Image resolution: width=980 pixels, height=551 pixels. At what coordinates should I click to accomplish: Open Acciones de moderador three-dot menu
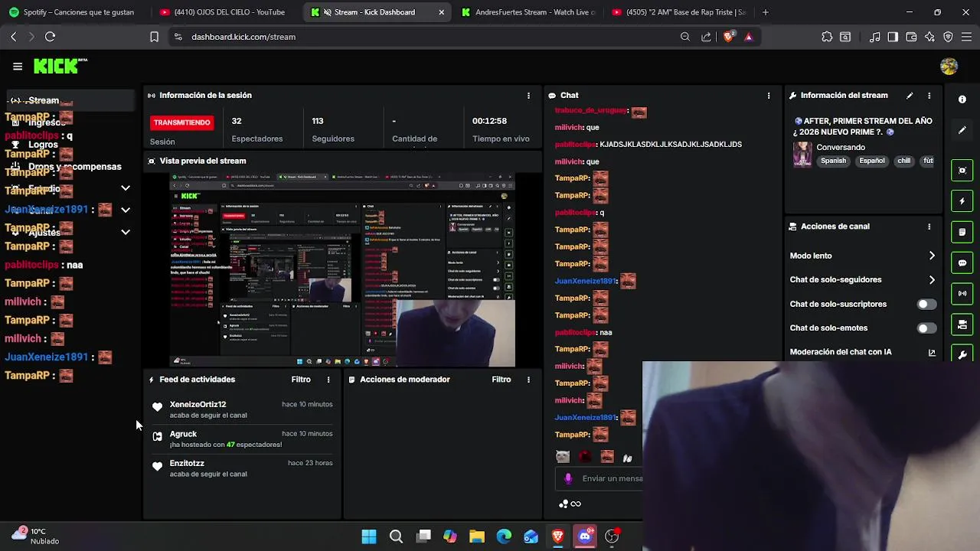(528, 380)
